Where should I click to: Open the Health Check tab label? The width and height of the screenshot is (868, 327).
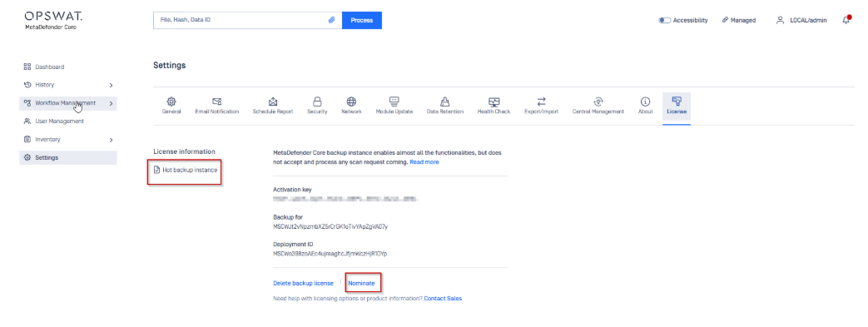tap(494, 111)
